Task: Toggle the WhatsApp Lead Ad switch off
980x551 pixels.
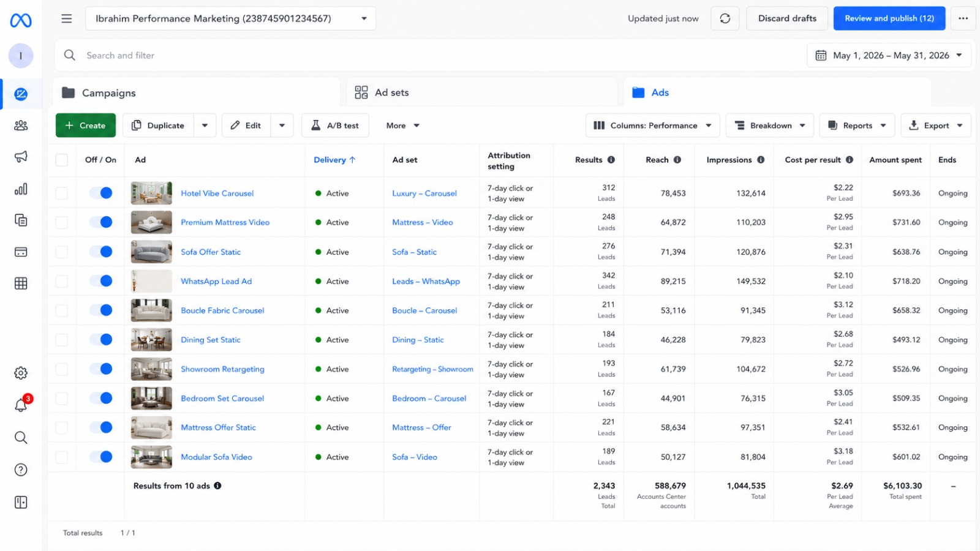Action: click(101, 281)
